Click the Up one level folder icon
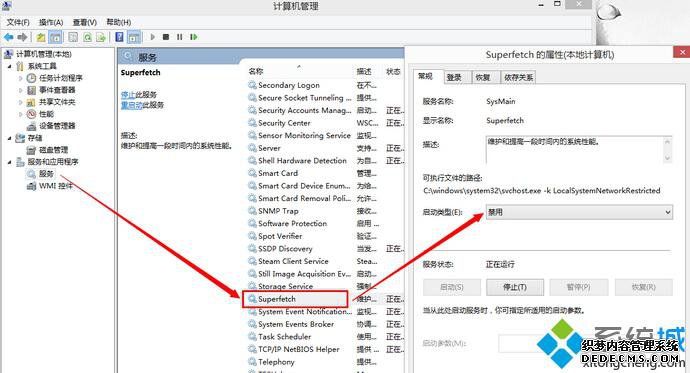The height and width of the screenshot is (373, 690). point(41,37)
